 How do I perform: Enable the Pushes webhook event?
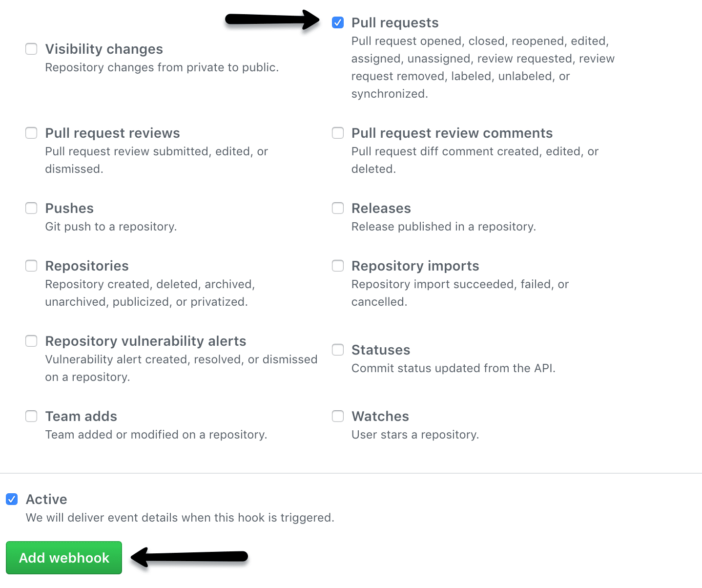31,208
